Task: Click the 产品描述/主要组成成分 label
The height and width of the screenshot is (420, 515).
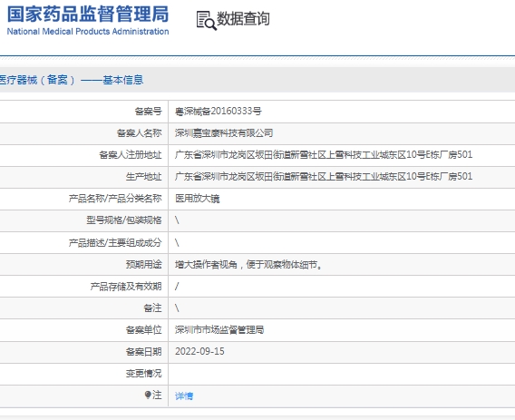Action: [x=115, y=243]
